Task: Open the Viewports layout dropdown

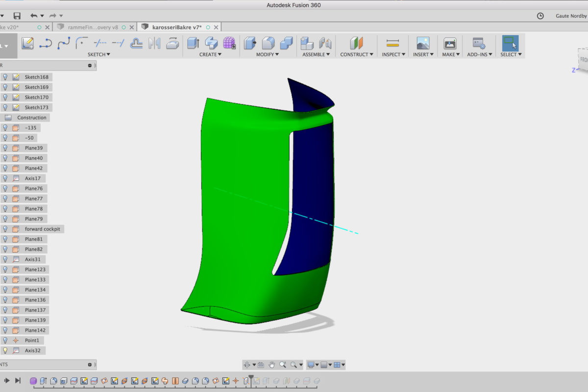Action: (x=340, y=365)
